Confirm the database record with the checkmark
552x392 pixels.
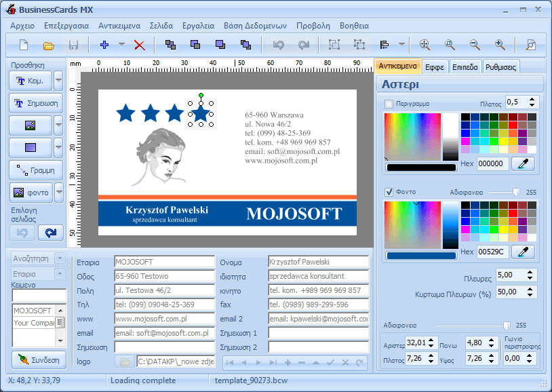330,362
